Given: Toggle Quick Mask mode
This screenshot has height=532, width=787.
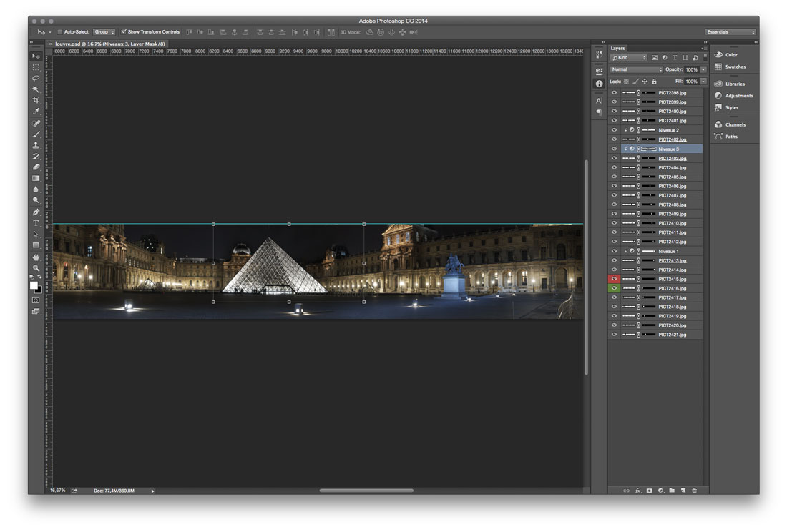Looking at the screenshot, I should [x=36, y=300].
